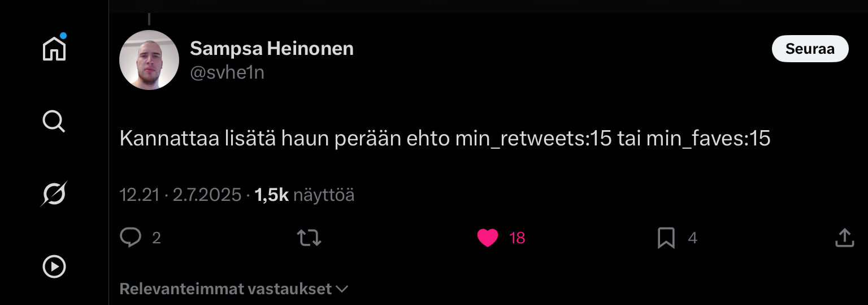Go to the Home timeline icon
The width and height of the screenshot is (868, 305).
(x=54, y=49)
